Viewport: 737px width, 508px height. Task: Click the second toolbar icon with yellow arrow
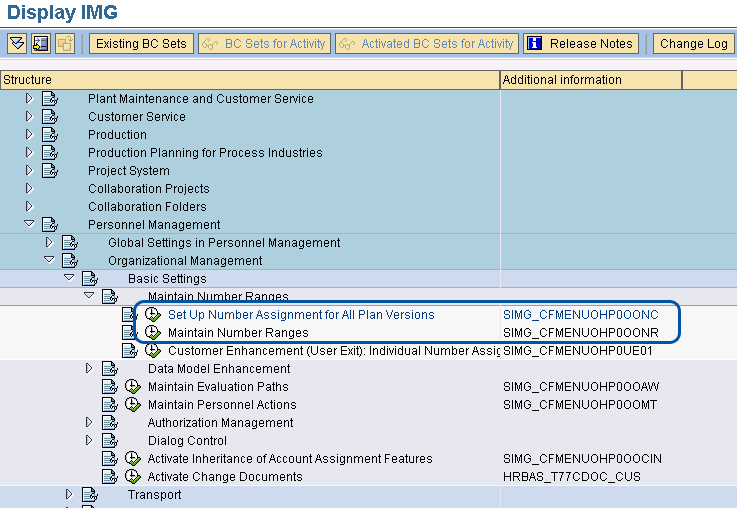pyautogui.click(x=41, y=44)
